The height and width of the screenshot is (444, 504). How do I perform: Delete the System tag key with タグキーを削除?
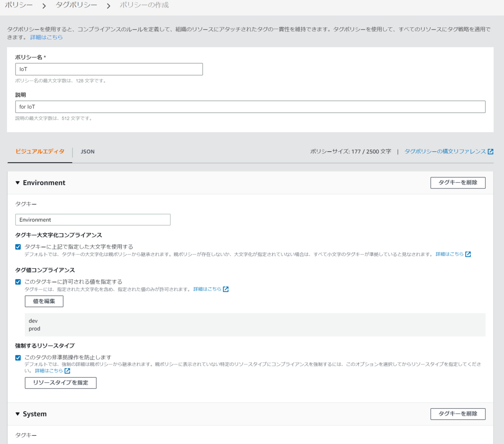458,414
